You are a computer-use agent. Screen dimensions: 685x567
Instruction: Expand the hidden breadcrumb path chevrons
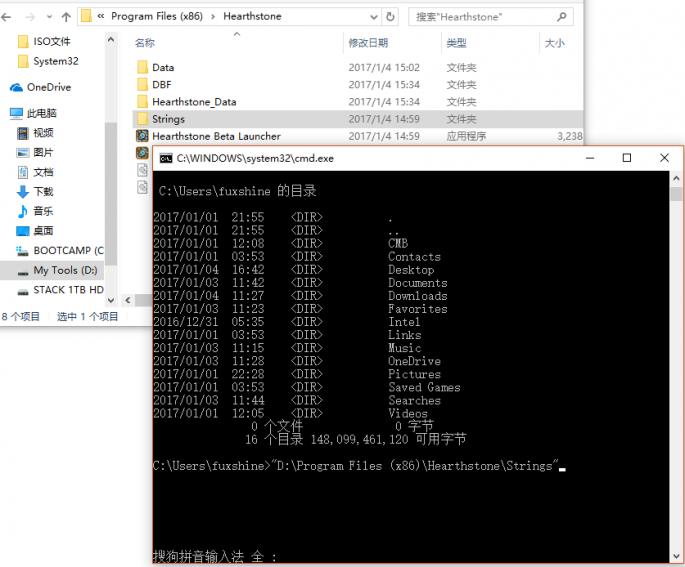click(x=102, y=17)
